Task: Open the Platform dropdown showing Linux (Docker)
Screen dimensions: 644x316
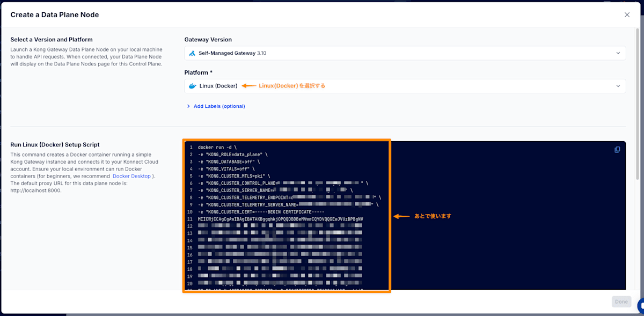Action: [x=405, y=86]
